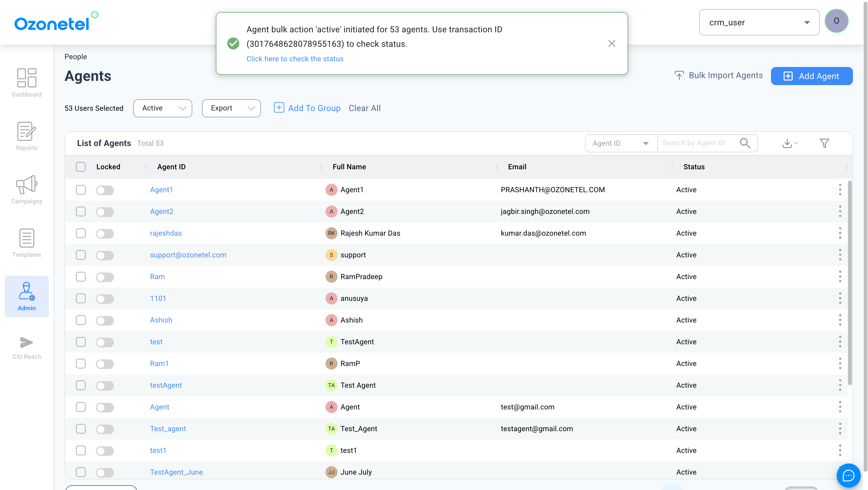
Task: Focus the Search by Agent ID field
Action: tap(697, 143)
